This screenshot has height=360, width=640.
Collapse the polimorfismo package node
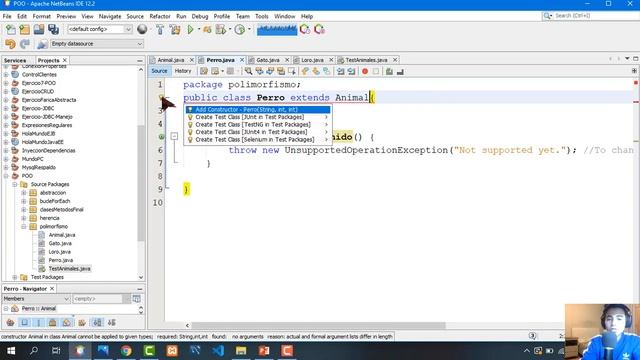[24, 227]
